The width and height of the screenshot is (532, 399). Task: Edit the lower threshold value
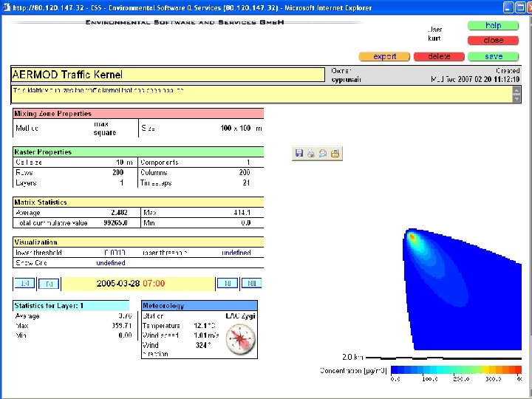point(115,253)
